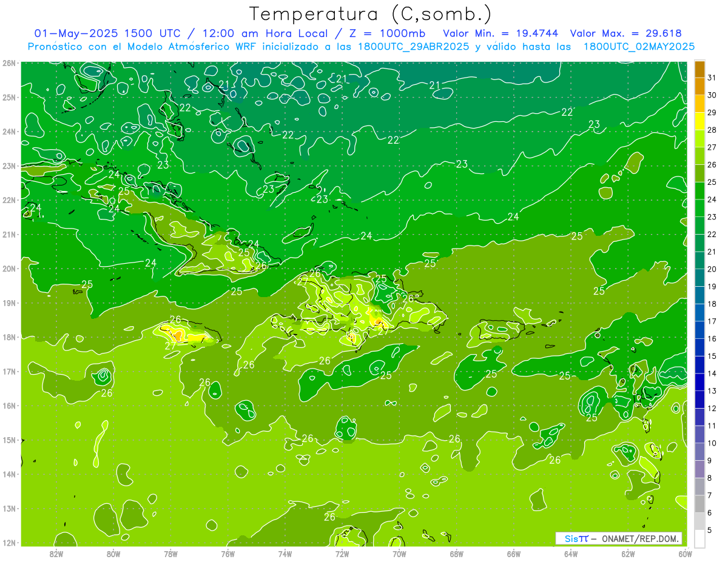Click the "82W" longitude axis label
The image size is (728, 562).
pos(56,554)
